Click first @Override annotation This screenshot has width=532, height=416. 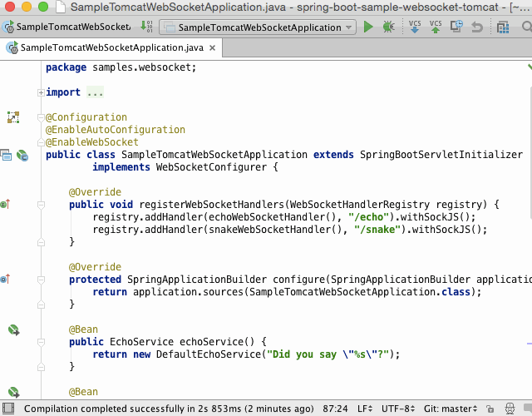tap(95, 192)
